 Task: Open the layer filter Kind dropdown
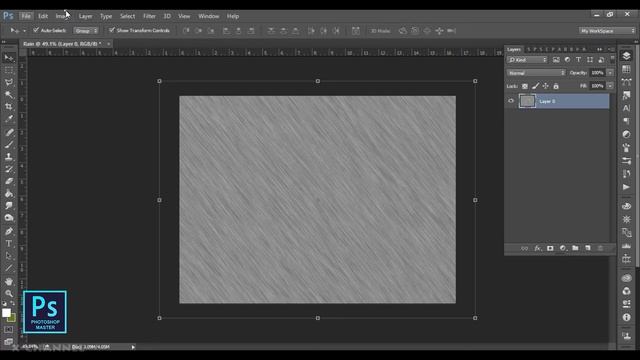tap(527, 60)
